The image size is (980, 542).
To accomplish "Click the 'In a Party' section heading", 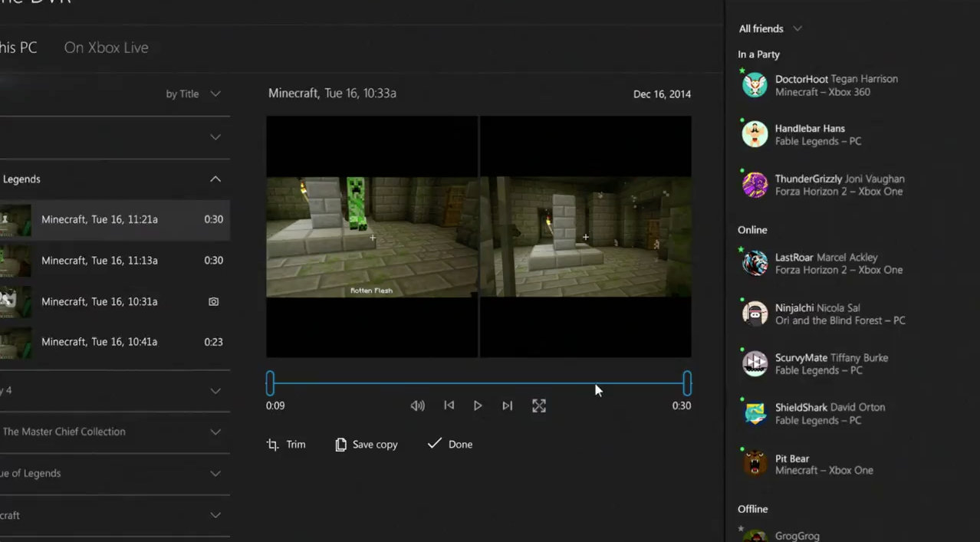I will pos(758,54).
